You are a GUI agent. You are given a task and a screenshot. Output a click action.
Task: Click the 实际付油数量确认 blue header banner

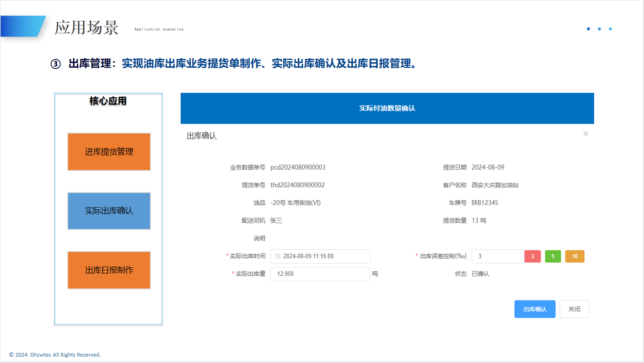coord(387,108)
